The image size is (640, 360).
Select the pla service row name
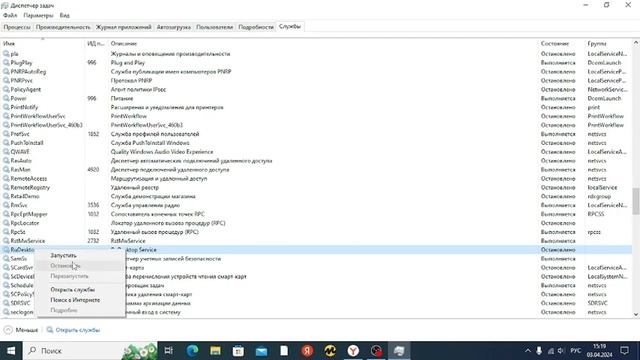coord(14,54)
